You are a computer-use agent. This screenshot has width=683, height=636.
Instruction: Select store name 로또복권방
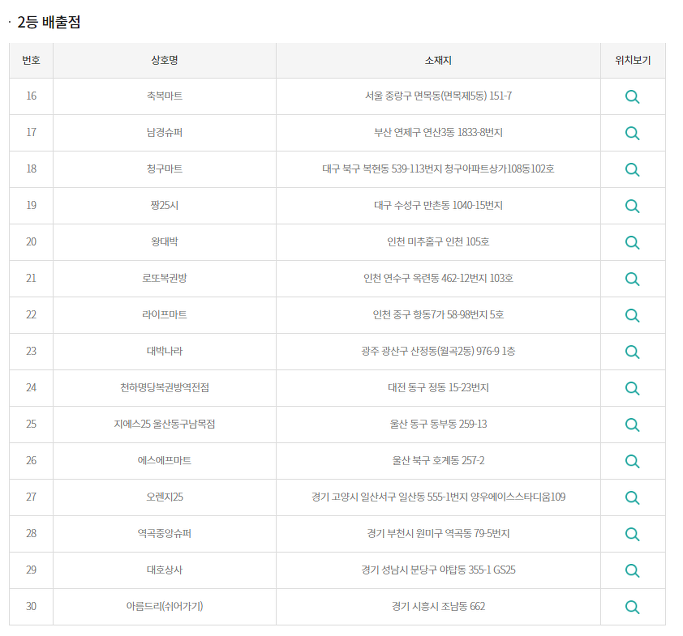click(165, 278)
